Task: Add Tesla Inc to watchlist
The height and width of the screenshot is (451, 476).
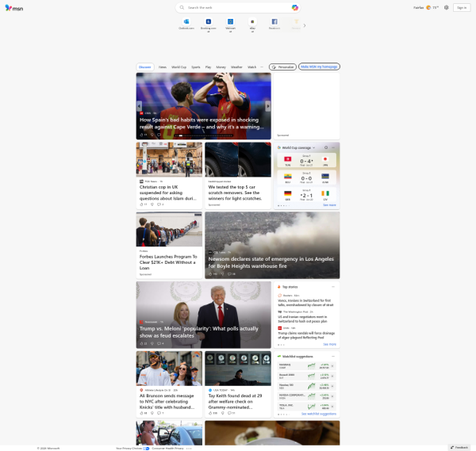Action: (x=332, y=407)
